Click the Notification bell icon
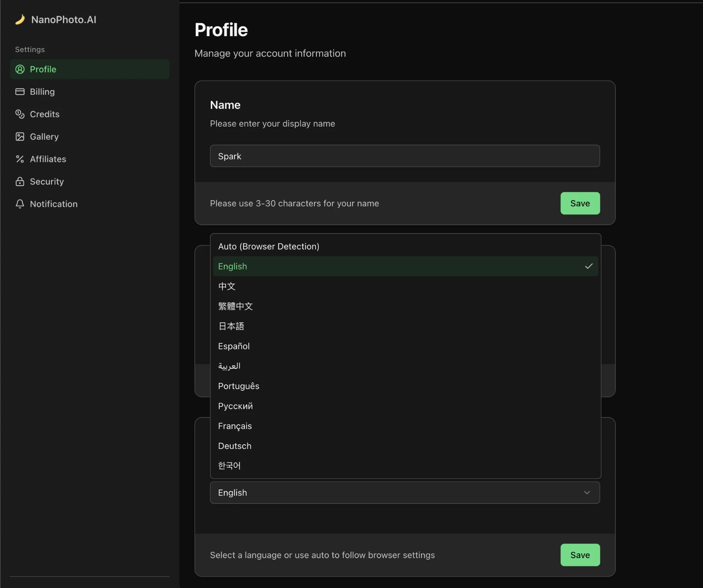Viewport: 703px width, 588px height. (20, 204)
